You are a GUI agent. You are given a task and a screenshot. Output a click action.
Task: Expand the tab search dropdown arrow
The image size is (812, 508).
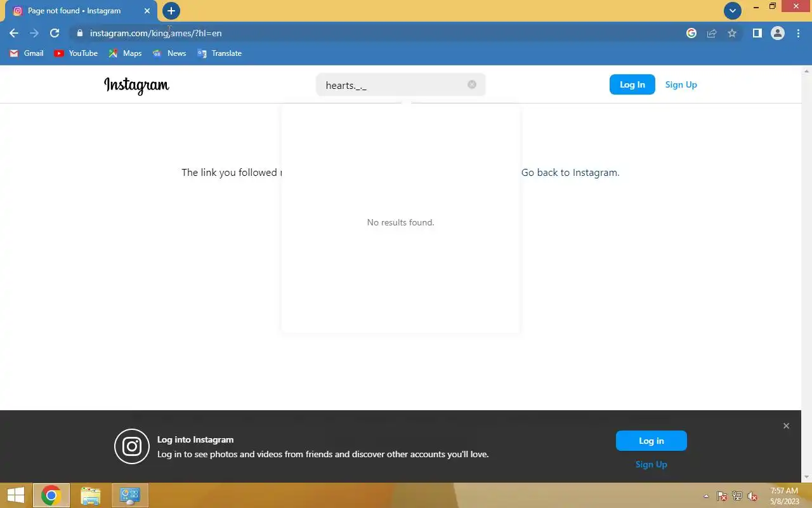733,11
